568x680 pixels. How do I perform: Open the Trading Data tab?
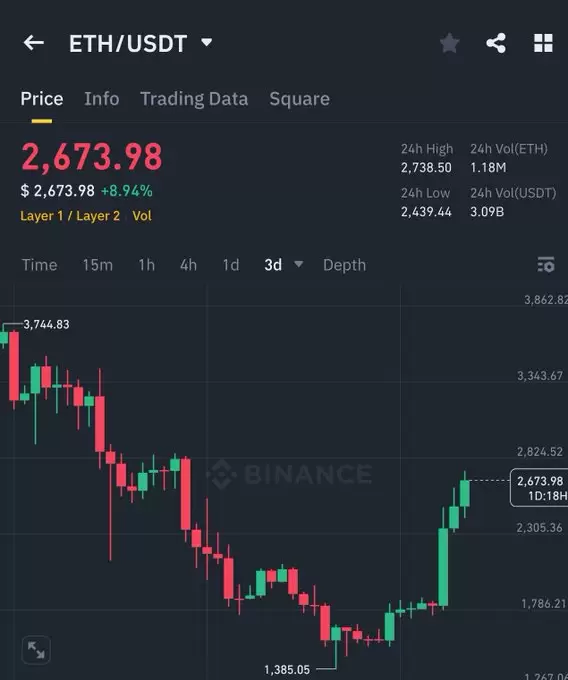[x=194, y=99]
